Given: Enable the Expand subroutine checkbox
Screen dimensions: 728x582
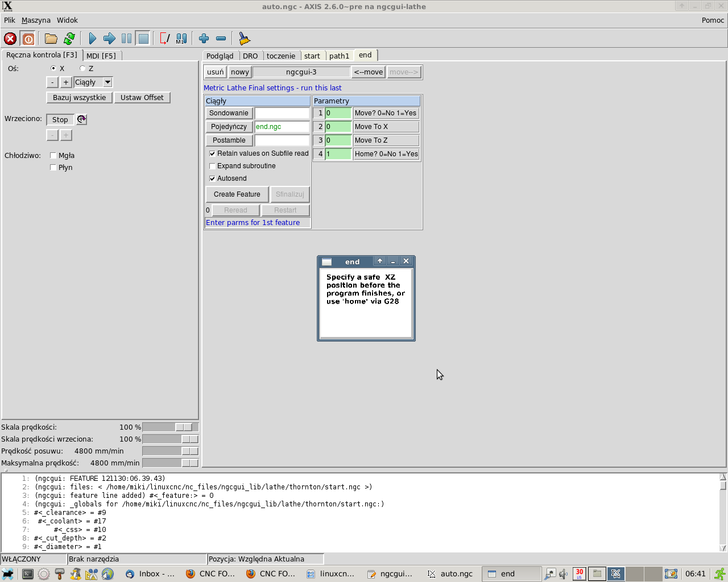Looking at the screenshot, I should pyautogui.click(x=212, y=166).
